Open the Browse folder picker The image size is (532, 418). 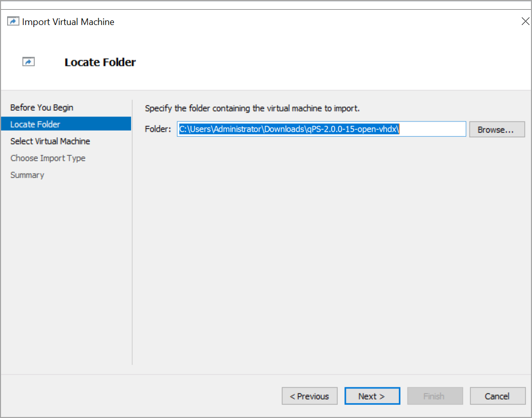pyautogui.click(x=496, y=129)
